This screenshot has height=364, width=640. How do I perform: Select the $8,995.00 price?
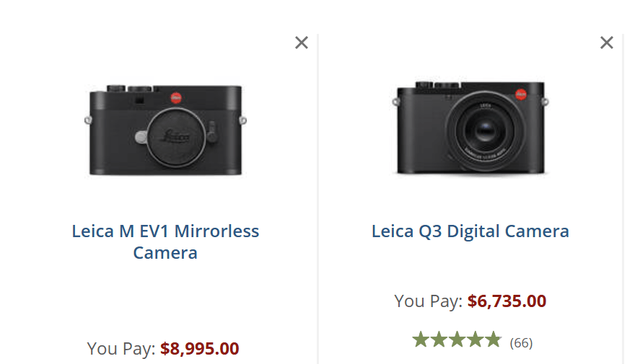[200, 349]
